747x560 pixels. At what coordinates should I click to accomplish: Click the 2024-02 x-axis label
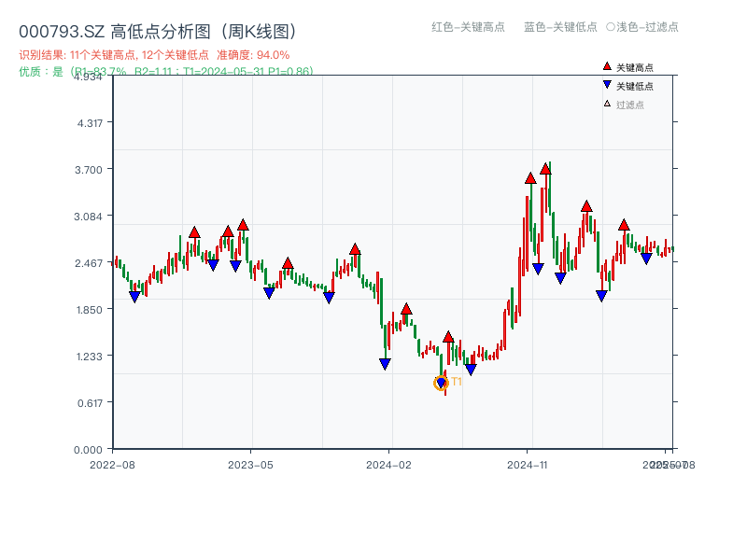point(388,465)
